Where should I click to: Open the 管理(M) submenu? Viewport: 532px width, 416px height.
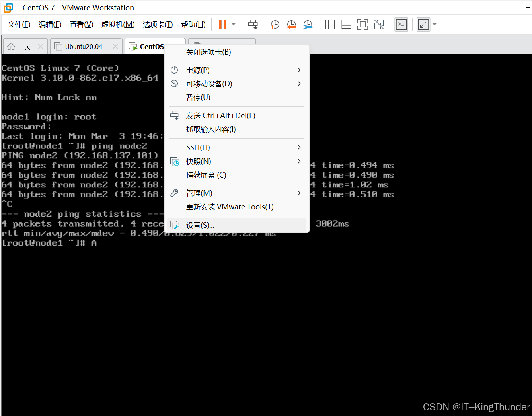pyautogui.click(x=237, y=193)
